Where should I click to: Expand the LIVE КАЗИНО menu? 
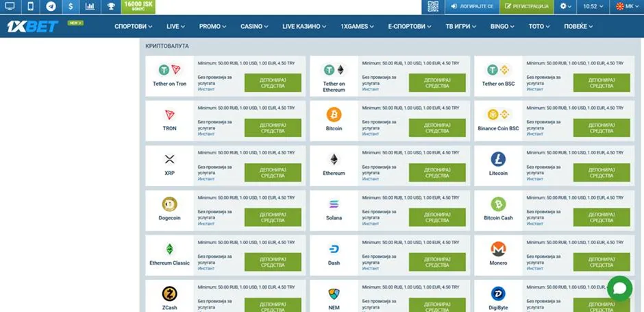pos(304,26)
